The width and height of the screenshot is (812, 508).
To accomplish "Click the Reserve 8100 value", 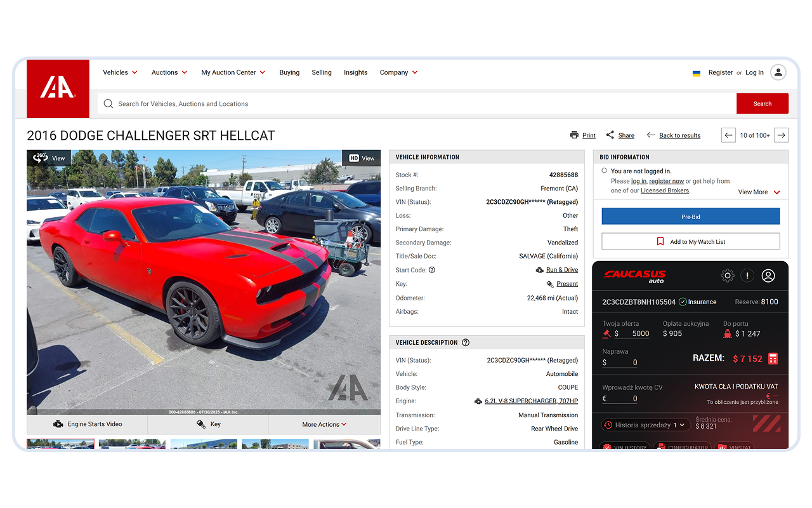I will [x=769, y=302].
